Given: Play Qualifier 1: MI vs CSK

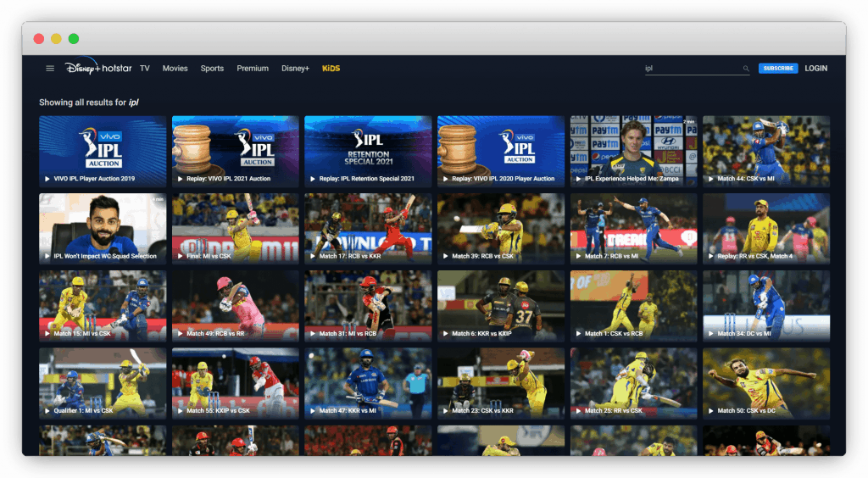Looking at the screenshot, I should point(103,383).
